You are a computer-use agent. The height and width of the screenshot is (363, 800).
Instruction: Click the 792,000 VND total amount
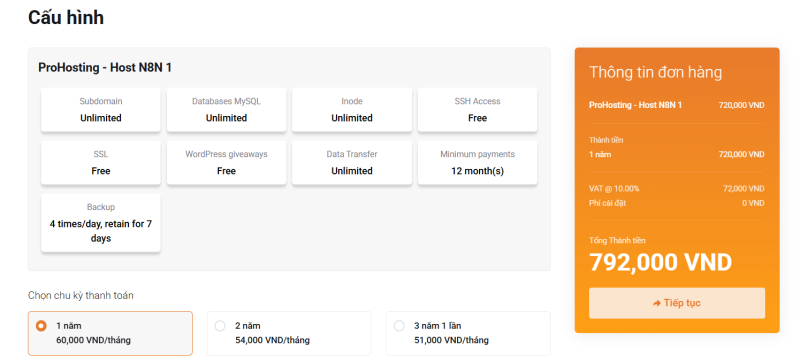pos(660,262)
